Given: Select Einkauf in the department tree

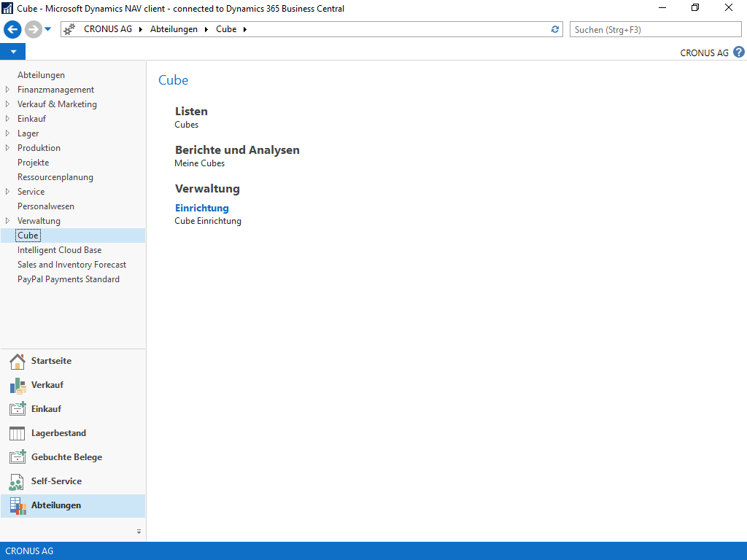Looking at the screenshot, I should pos(32,119).
